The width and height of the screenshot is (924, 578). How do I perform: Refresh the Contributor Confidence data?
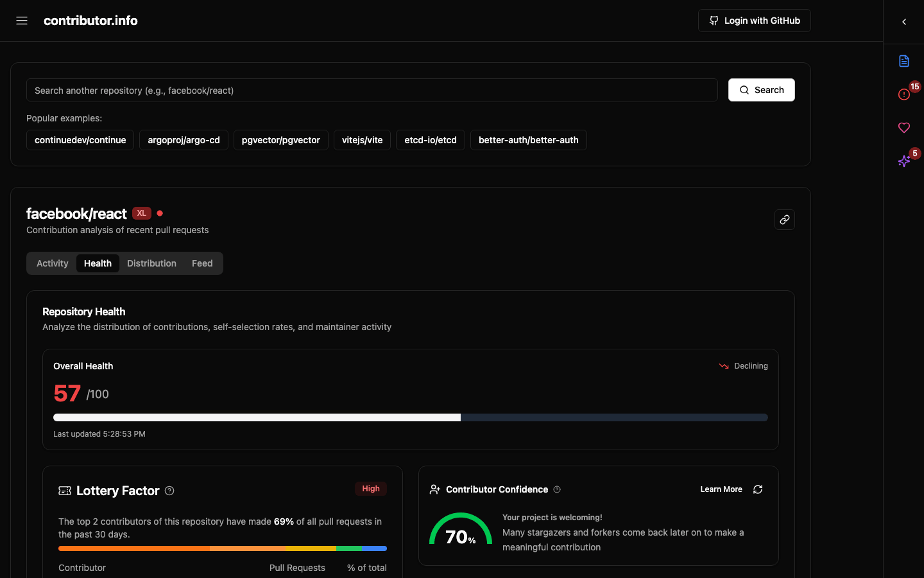[x=757, y=489]
